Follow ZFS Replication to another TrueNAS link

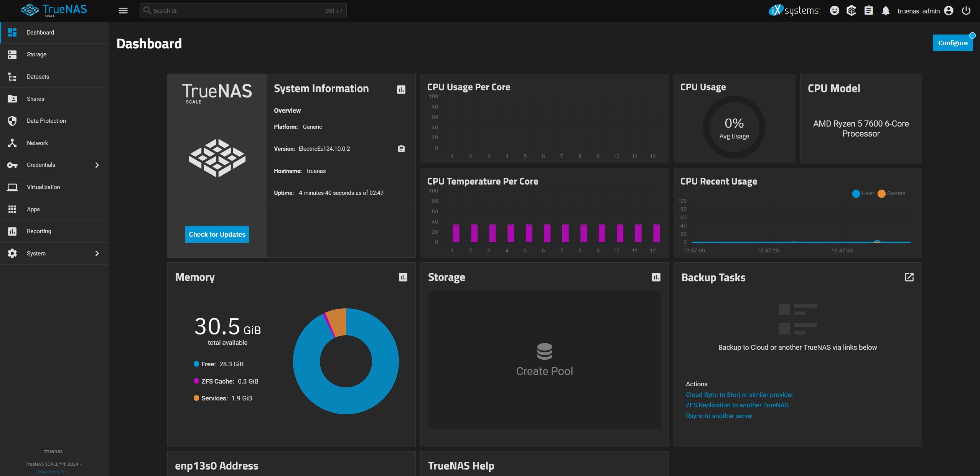tap(737, 405)
